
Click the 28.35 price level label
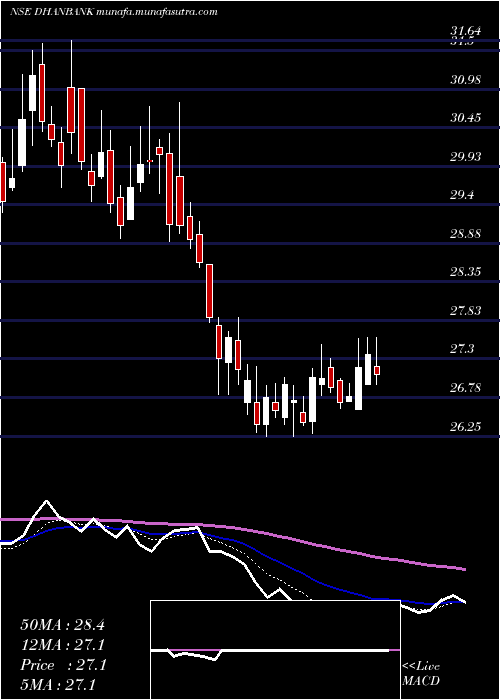(x=466, y=271)
